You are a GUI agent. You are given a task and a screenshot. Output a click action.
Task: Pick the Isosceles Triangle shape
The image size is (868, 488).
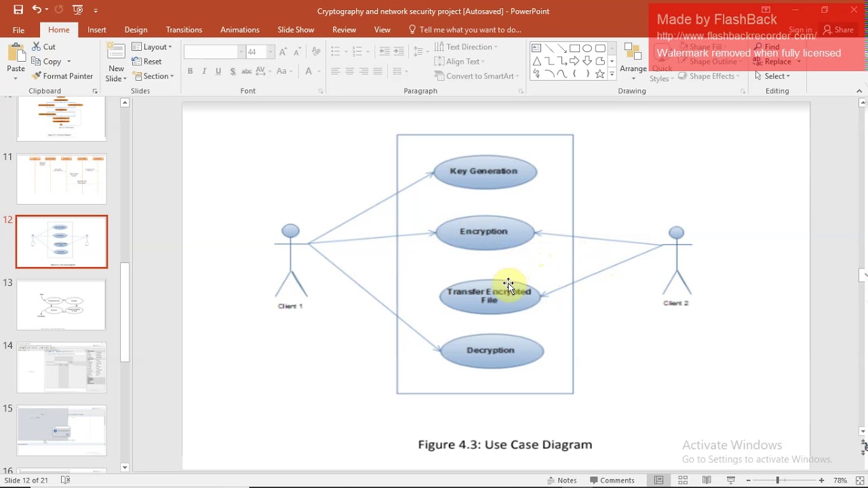pos(536,61)
